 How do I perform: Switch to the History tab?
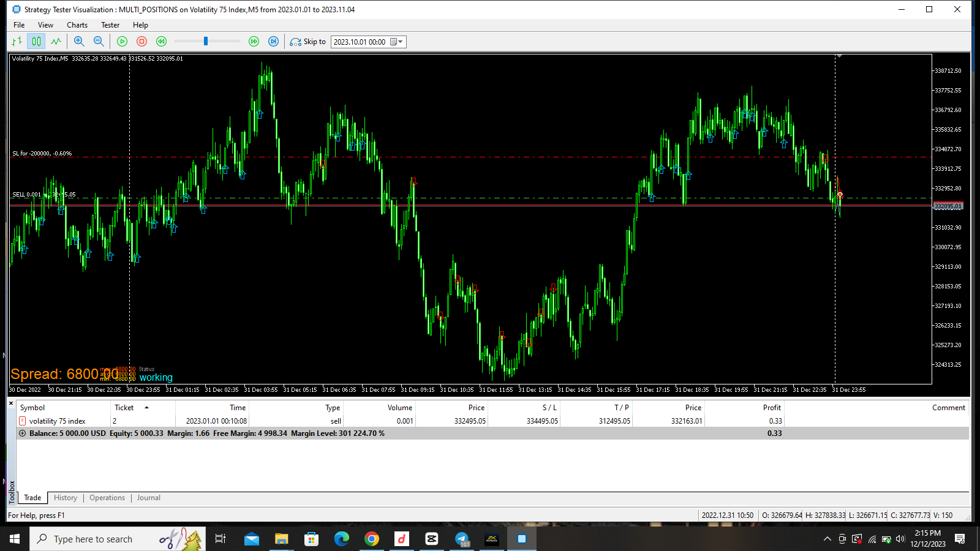click(x=66, y=498)
